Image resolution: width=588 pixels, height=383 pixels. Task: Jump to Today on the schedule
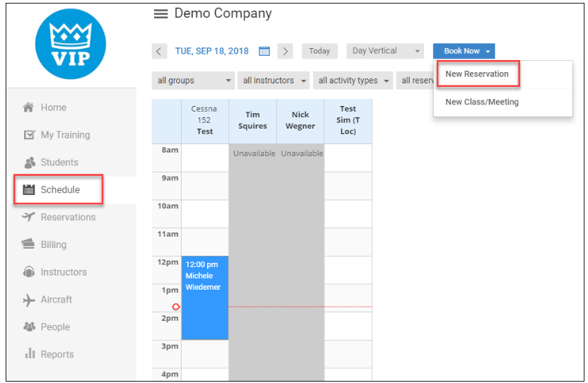coord(319,51)
